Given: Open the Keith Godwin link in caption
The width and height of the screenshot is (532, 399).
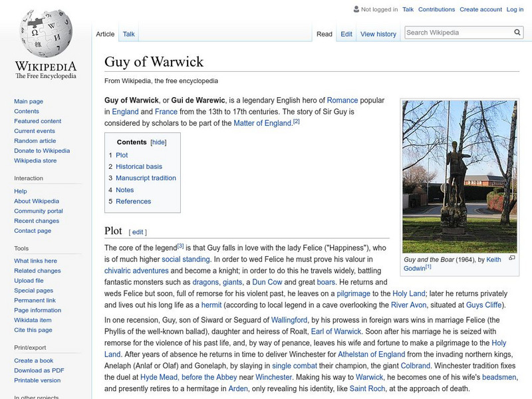Looking at the screenshot, I should tap(452, 264).
